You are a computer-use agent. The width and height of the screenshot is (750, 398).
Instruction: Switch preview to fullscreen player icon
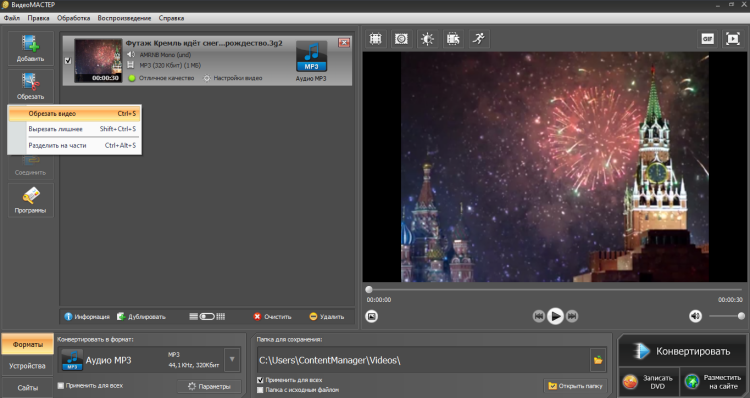click(x=733, y=39)
